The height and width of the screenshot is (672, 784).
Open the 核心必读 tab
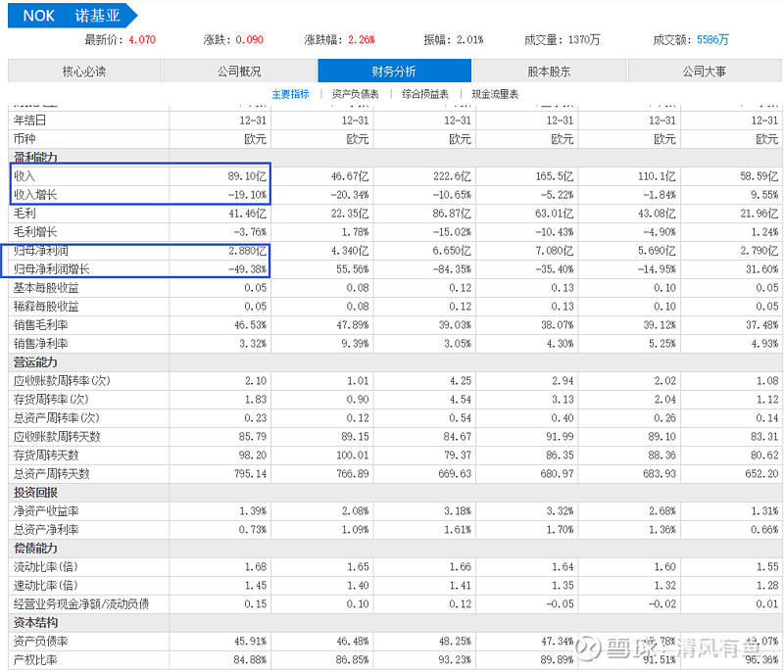(x=84, y=71)
